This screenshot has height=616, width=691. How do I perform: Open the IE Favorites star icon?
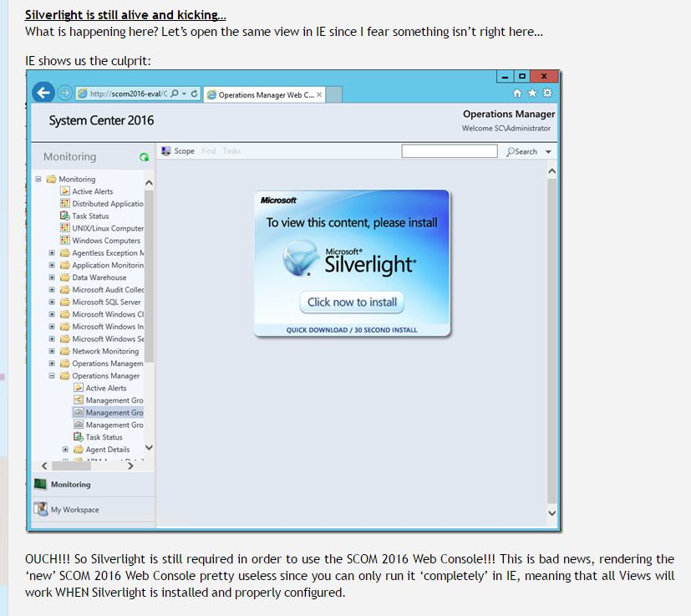(x=532, y=93)
